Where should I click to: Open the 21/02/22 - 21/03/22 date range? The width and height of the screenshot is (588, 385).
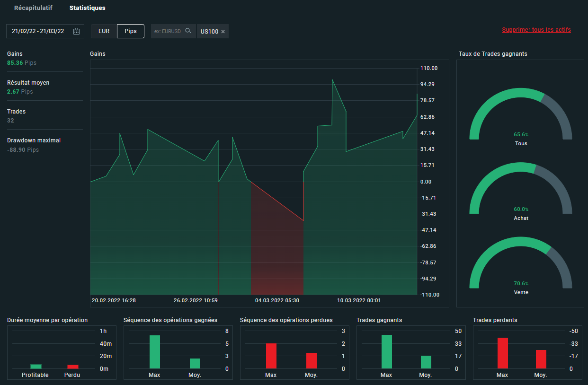coord(38,31)
